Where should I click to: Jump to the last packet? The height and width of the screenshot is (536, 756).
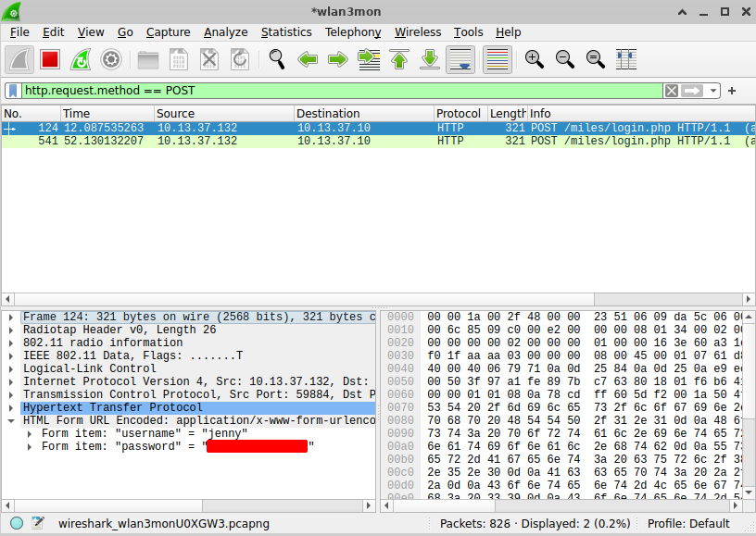430,60
